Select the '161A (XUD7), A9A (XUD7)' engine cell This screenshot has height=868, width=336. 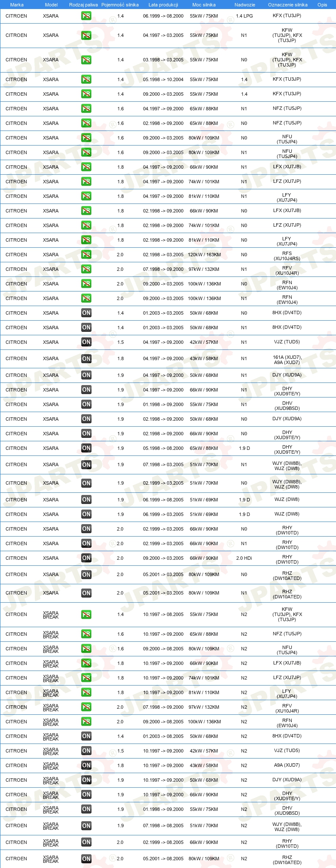[x=287, y=360]
